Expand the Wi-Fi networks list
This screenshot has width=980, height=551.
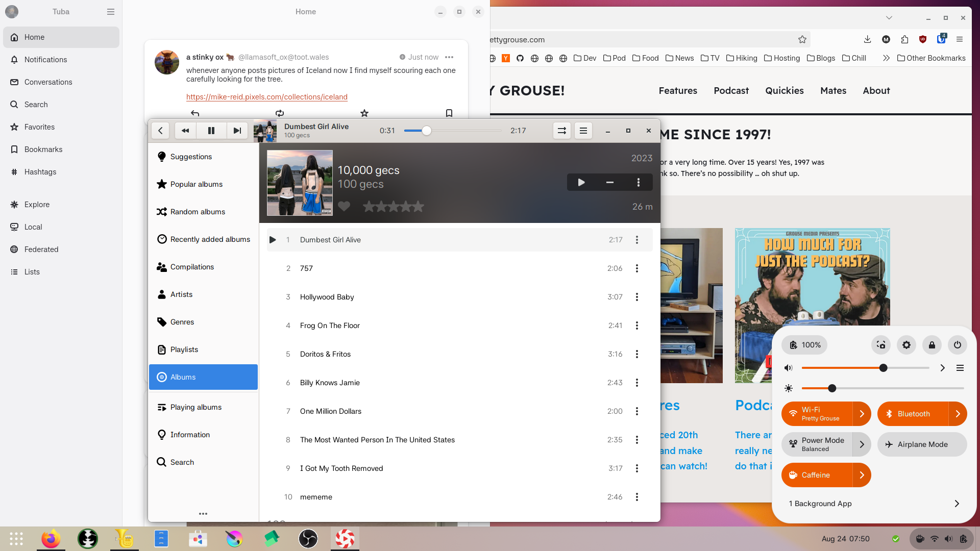pyautogui.click(x=862, y=414)
